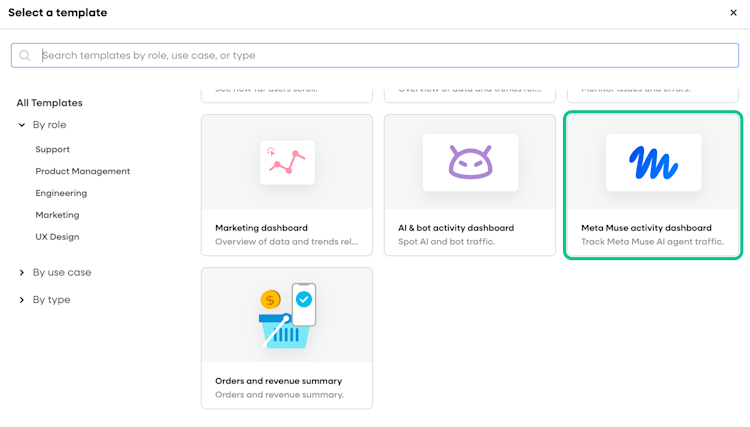Click 'Overview of data and trends rel...' under Marketing dashboard

(287, 242)
